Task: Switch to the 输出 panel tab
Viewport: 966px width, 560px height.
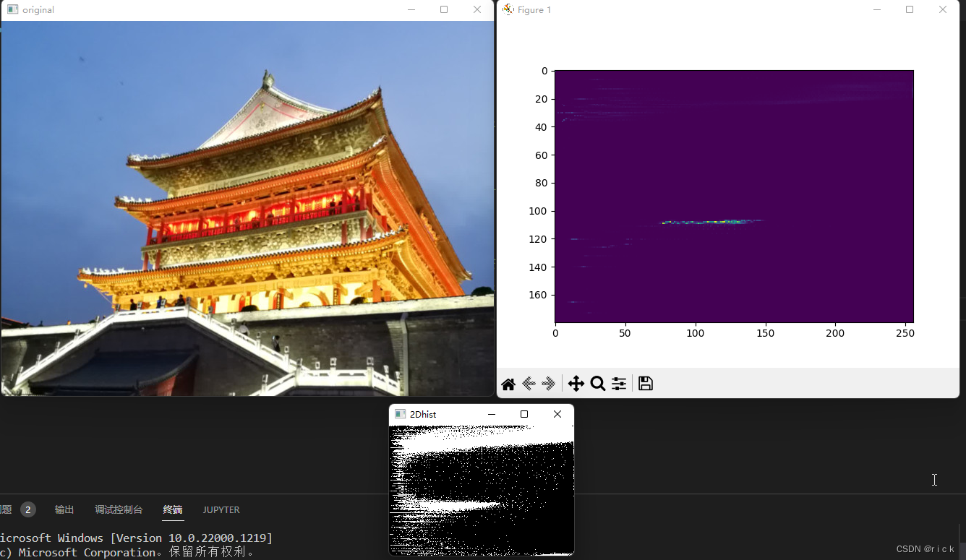Action: pos(64,509)
